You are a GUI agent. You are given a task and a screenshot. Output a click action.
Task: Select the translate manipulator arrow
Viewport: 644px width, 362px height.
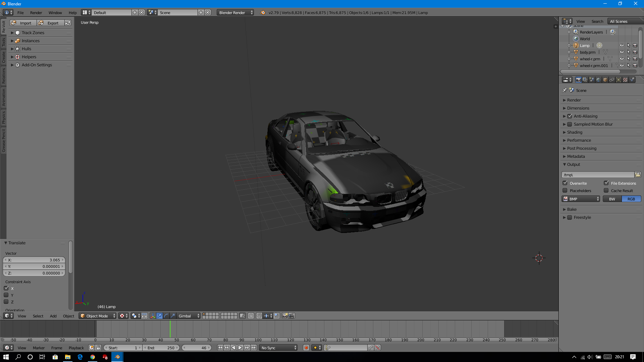point(159,316)
